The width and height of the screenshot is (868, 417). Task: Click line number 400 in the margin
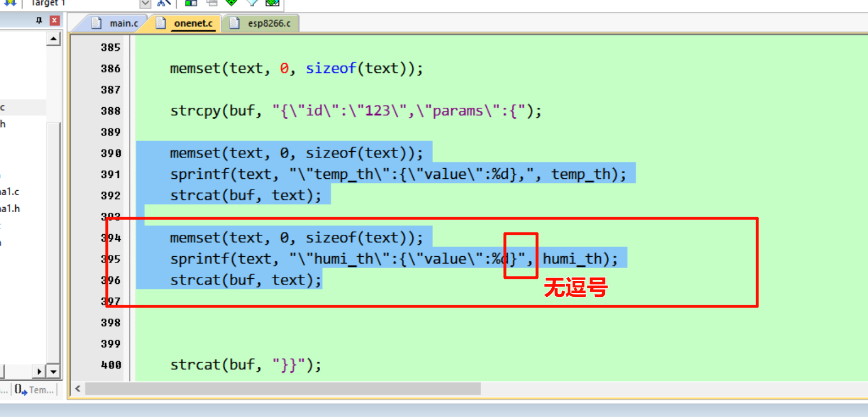tap(111, 365)
